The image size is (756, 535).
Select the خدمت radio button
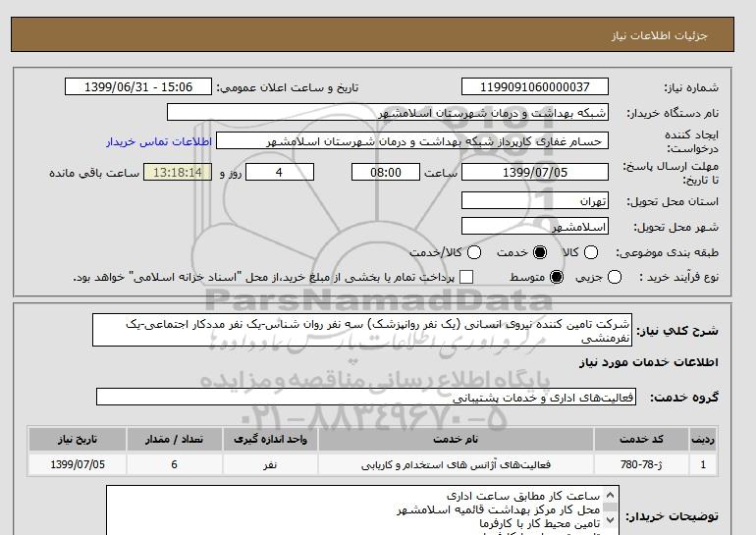click(x=540, y=252)
